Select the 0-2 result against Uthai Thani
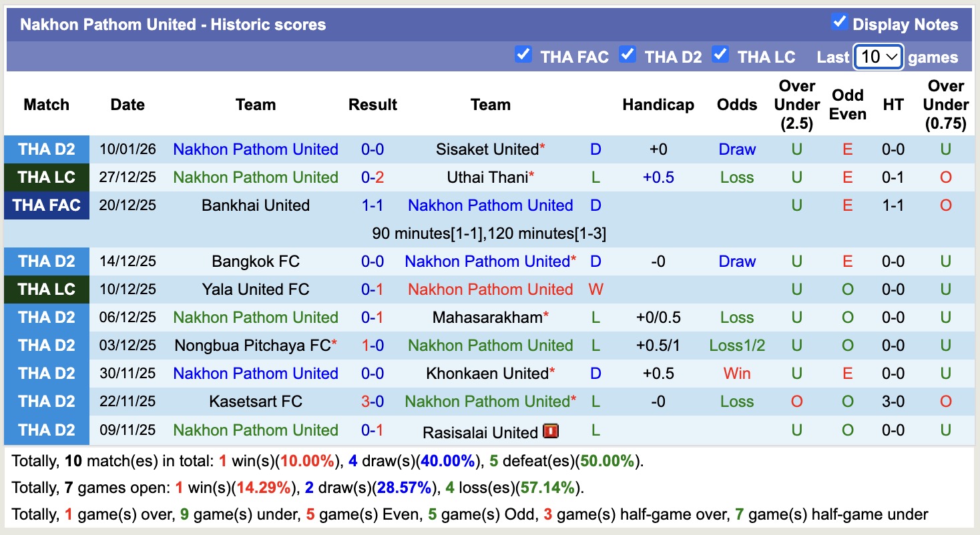The image size is (980, 535). [372, 177]
